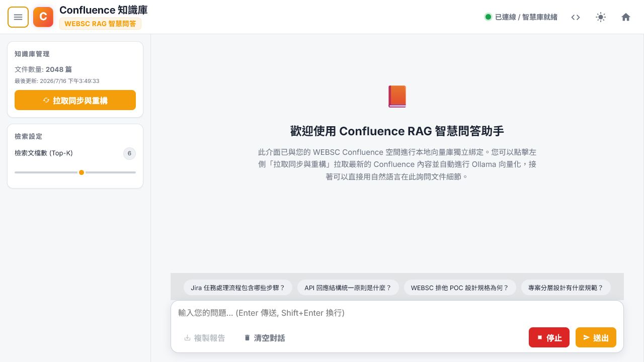Click the Confluence 知識庫 title
This screenshot has width=644, height=362.
pos(104,10)
